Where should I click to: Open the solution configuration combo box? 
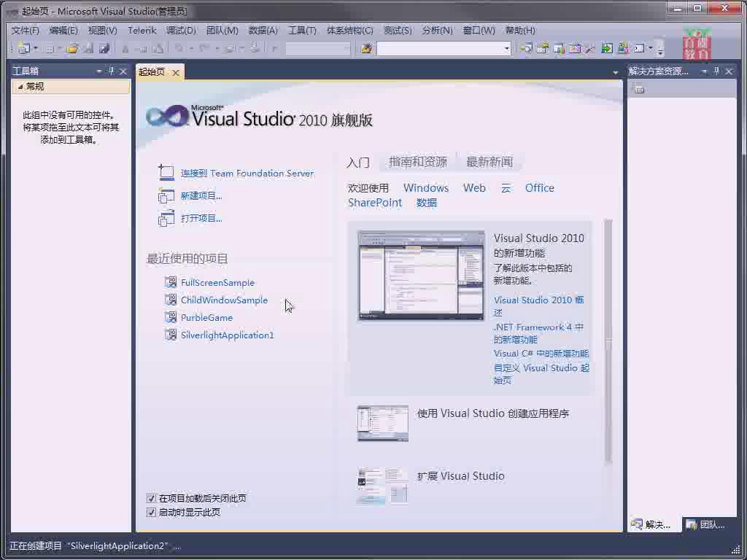(x=318, y=48)
